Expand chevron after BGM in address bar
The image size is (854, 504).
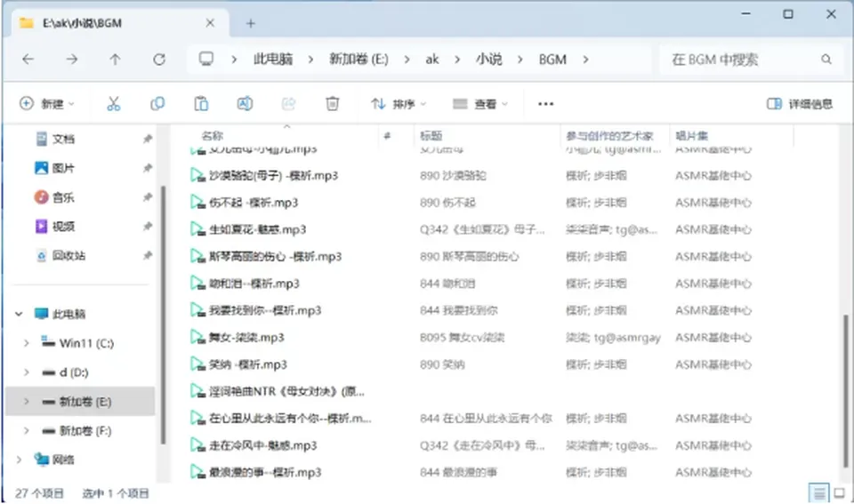(585, 60)
